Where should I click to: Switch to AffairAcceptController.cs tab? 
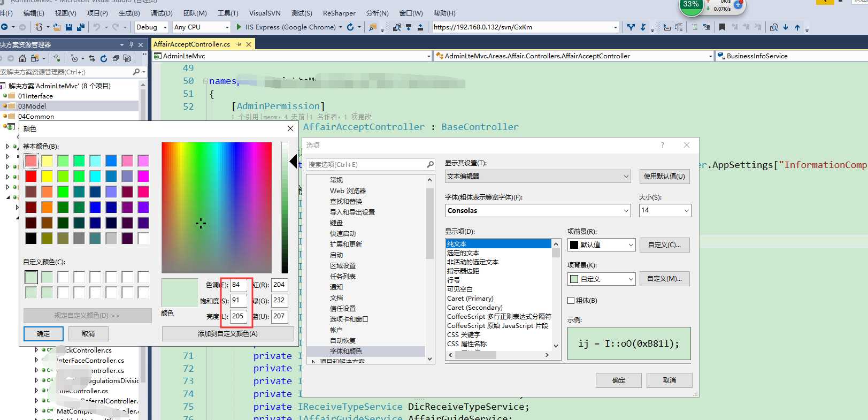click(x=192, y=44)
